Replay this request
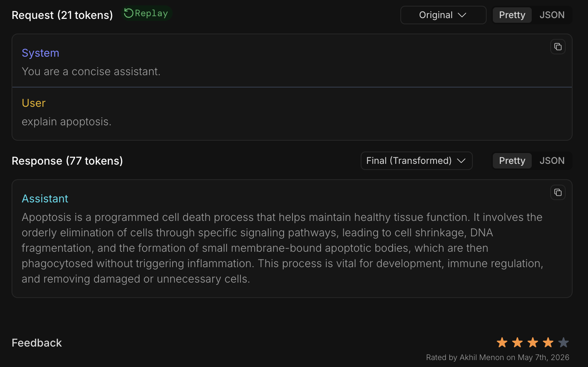The height and width of the screenshot is (367, 588). (146, 13)
